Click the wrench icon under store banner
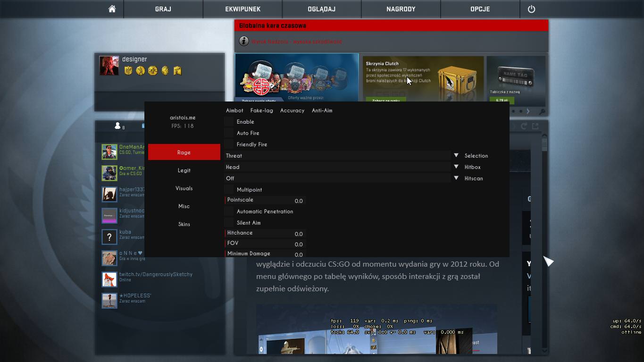Screen dimensions: 644x362 tap(542, 111)
